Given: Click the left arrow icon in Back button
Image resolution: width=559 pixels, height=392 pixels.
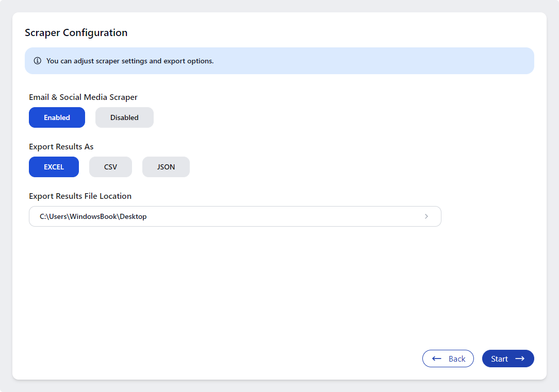Looking at the screenshot, I should (x=437, y=359).
